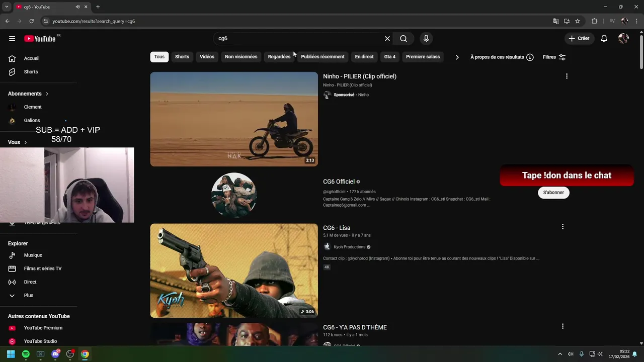Submit the search with magnifier icon

pos(404,39)
